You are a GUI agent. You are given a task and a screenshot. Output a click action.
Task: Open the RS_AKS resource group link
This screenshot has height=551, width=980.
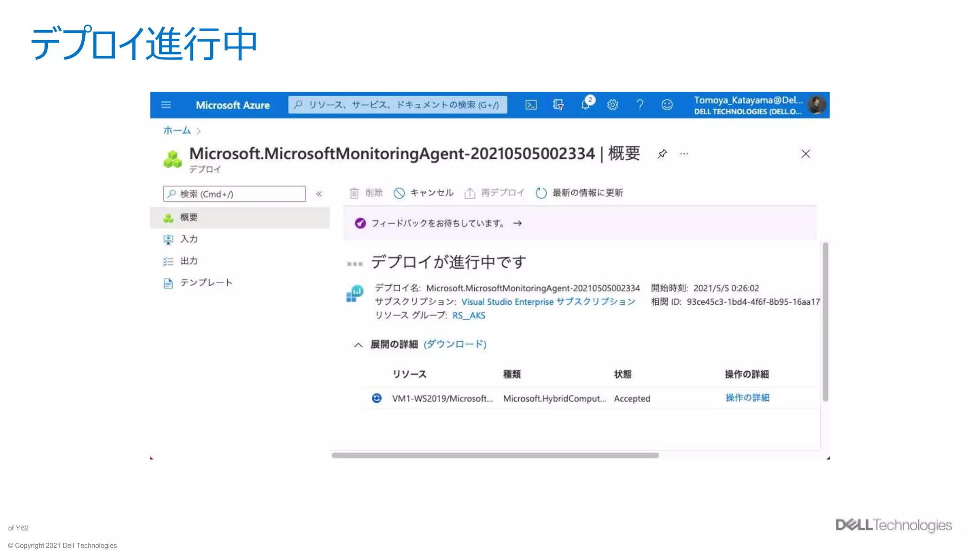coord(469,316)
